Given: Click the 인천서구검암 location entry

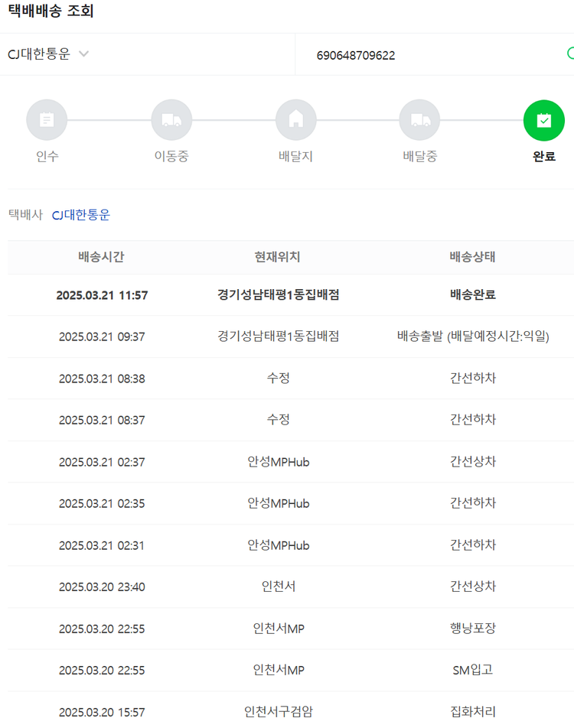Looking at the screenshot, I should coord(278,712).
